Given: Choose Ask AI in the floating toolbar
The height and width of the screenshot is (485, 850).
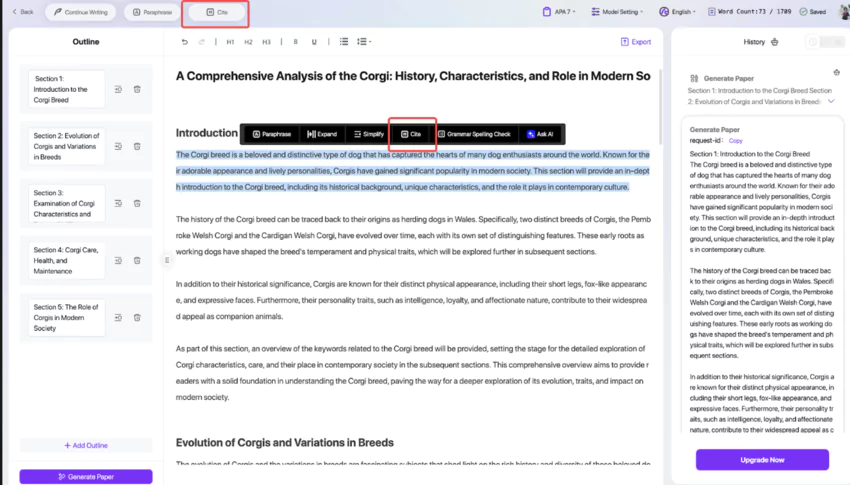Looking at the screenshot, I should pyautogui.click(x=540, y=134).
